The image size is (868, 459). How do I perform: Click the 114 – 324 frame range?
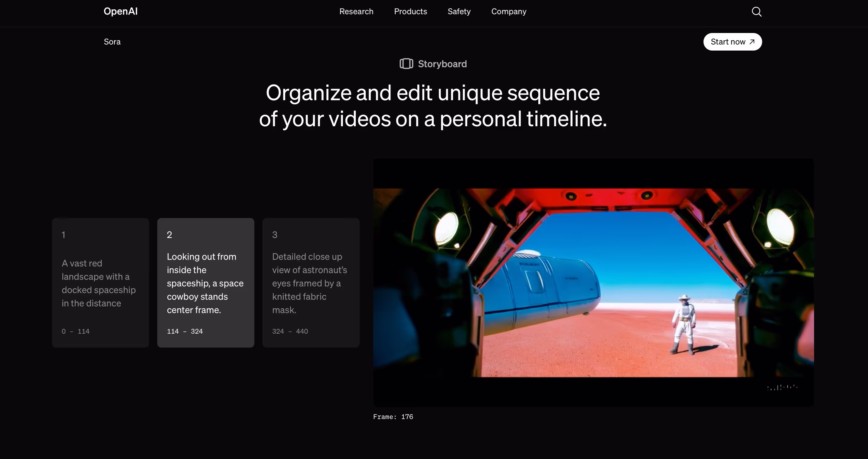[185, 331]
